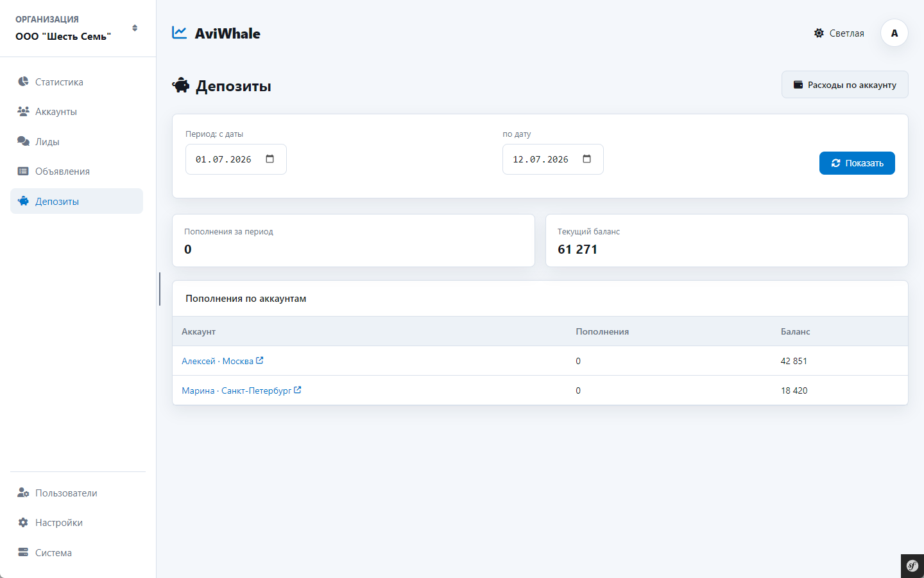
Task: Click the wallet icon in Расходы button
Action: [798, 85]
